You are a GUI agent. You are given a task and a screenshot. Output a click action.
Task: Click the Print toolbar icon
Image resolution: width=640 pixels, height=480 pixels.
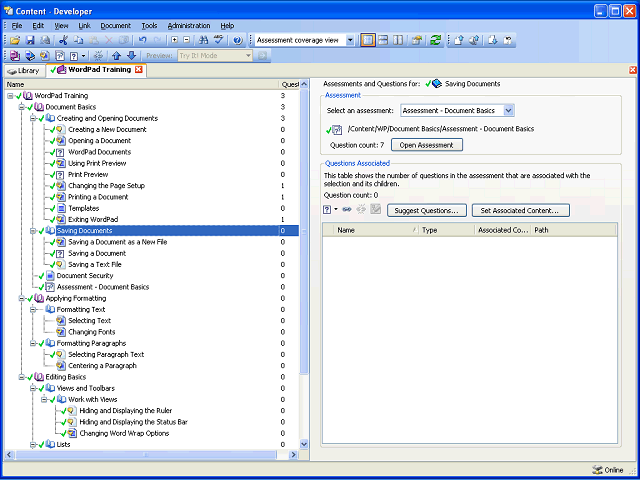tap(45, 40)
